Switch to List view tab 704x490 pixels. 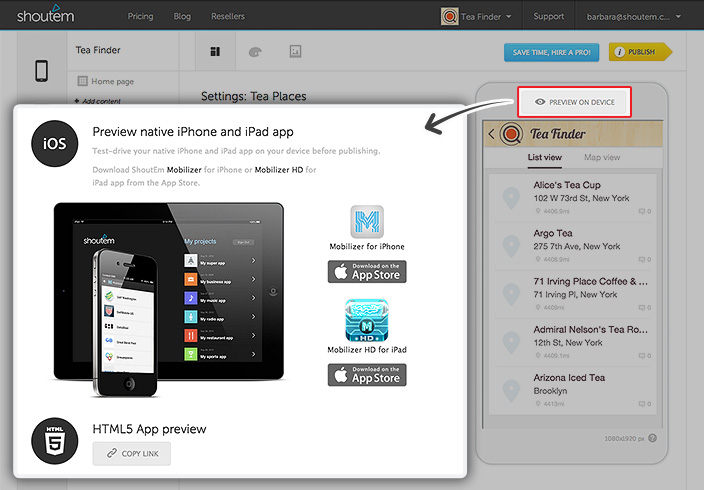click(x=544, y=158)
